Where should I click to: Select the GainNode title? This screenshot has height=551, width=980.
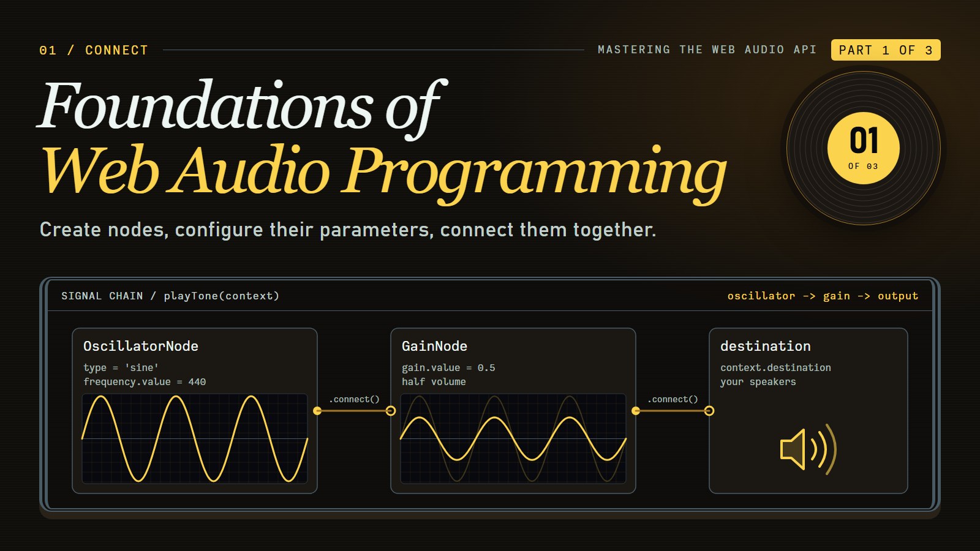click(x=434, y=347)
